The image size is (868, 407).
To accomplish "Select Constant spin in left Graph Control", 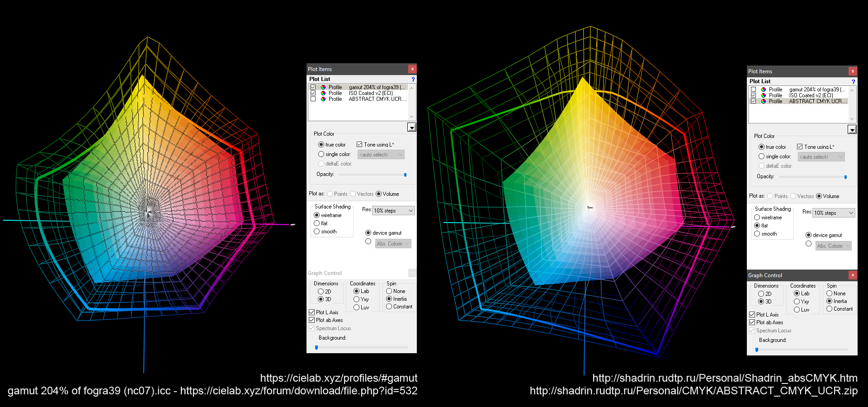I will pyautogui.click(x=389, y=307).
